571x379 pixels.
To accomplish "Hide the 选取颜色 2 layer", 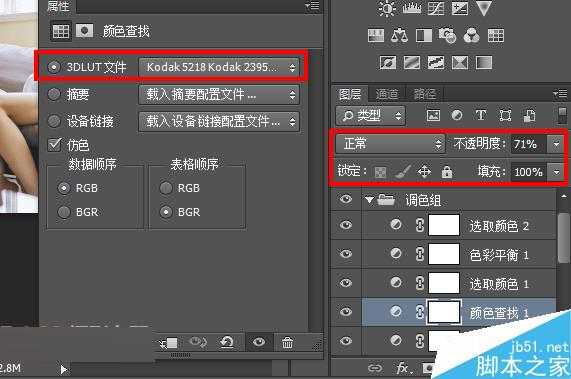I will point(346,225).
